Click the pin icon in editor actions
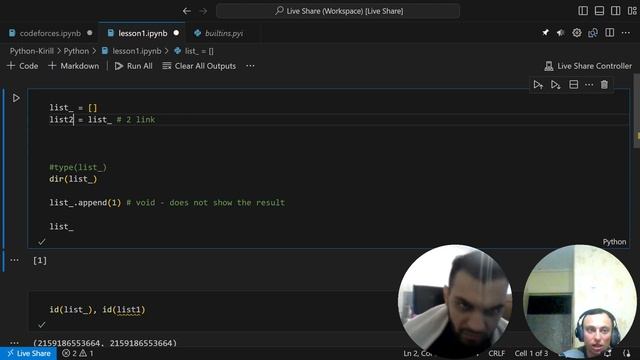The image size is (640, 360). point(545,33)
